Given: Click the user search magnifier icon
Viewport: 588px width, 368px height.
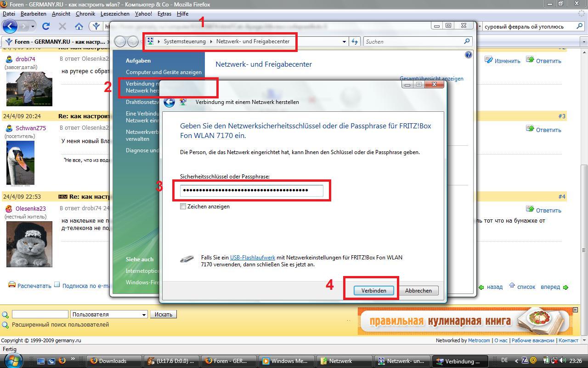Looking at the screenshot, I should coord(6,315).
